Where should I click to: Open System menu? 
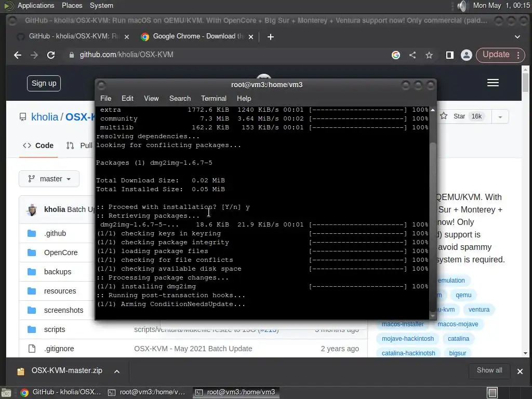tap(101, 5)
